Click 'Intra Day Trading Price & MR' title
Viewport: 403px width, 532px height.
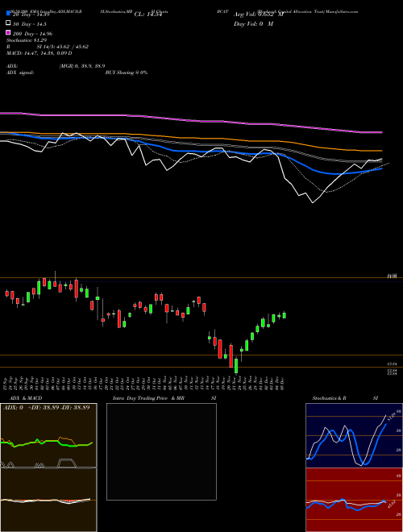pos(148,398)
